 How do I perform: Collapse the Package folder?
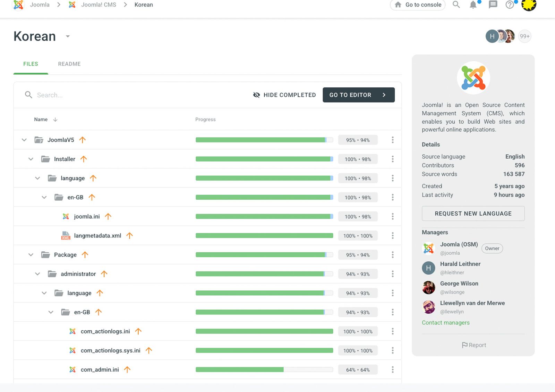coord(31,255)
